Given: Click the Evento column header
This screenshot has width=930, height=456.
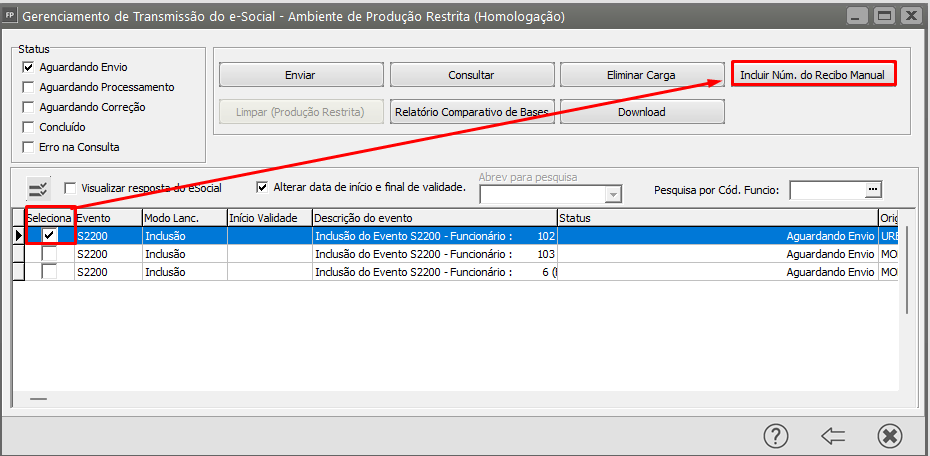Looking at the screenshot, I should [108, 218].
